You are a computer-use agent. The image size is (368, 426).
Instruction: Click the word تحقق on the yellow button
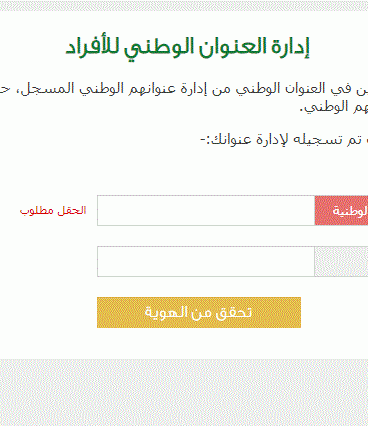(236, 312)
